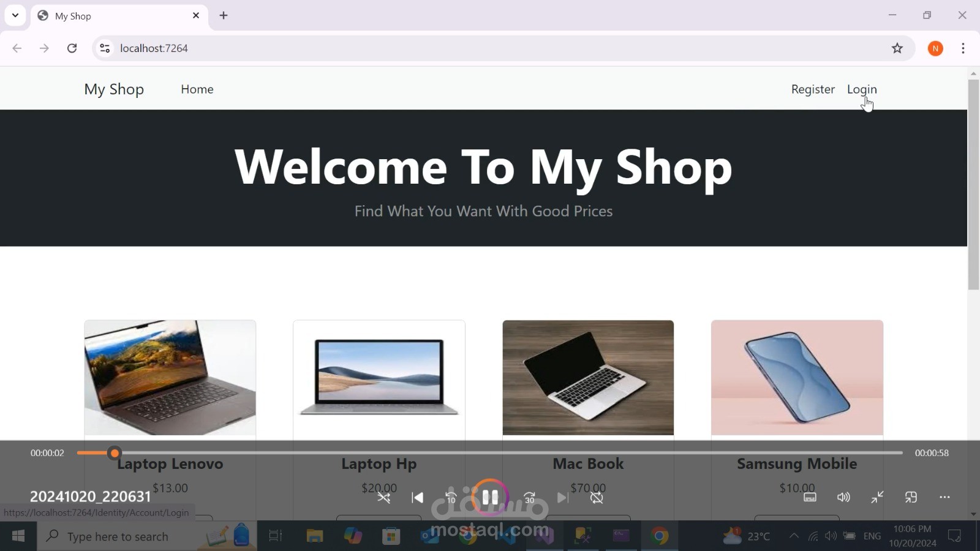This screenshot has width=980, height=551.
Task: Toggle captions in the video player
Action: click(x=810, y=497)
